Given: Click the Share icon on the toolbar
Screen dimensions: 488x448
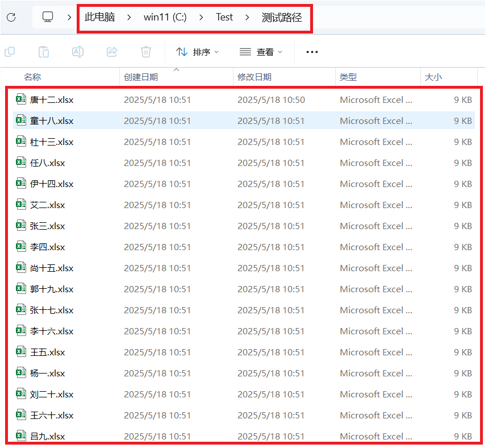Looking at the screenshot, I should (x=111, y=52).
